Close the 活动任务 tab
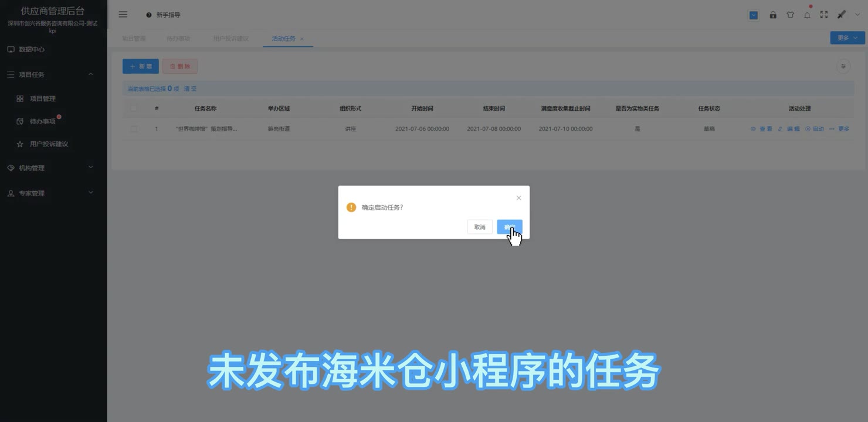 point(302,39)
